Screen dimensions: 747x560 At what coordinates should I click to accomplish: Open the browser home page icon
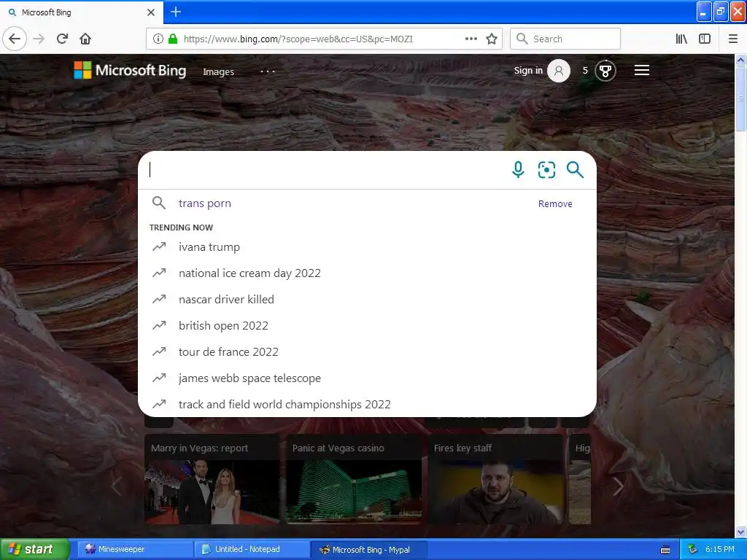(85, 39)
